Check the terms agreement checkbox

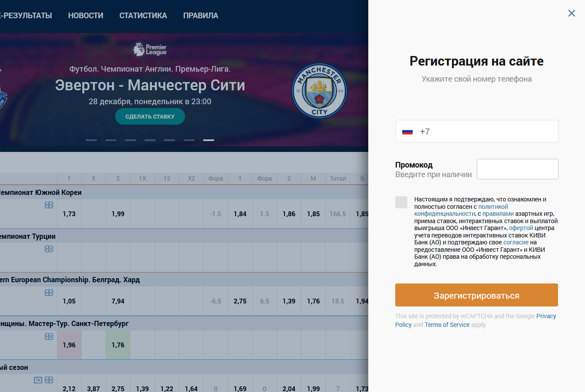401,202
